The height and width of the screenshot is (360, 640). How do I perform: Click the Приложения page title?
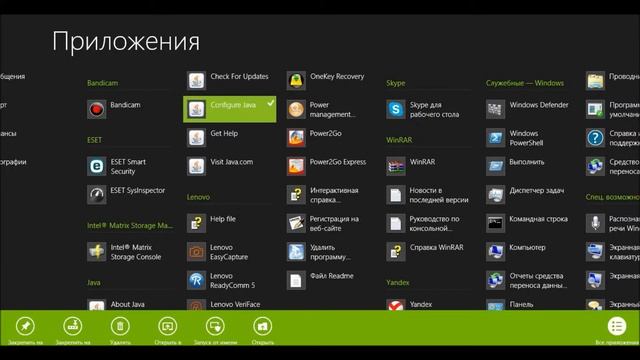pyautogui.click(x=126, y=42)
